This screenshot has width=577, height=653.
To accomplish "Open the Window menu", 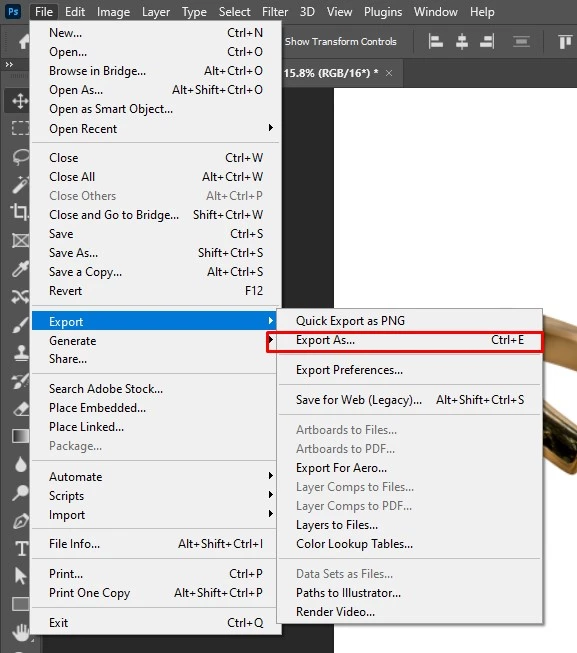I will pyautogui.click(x=435, y=12).
